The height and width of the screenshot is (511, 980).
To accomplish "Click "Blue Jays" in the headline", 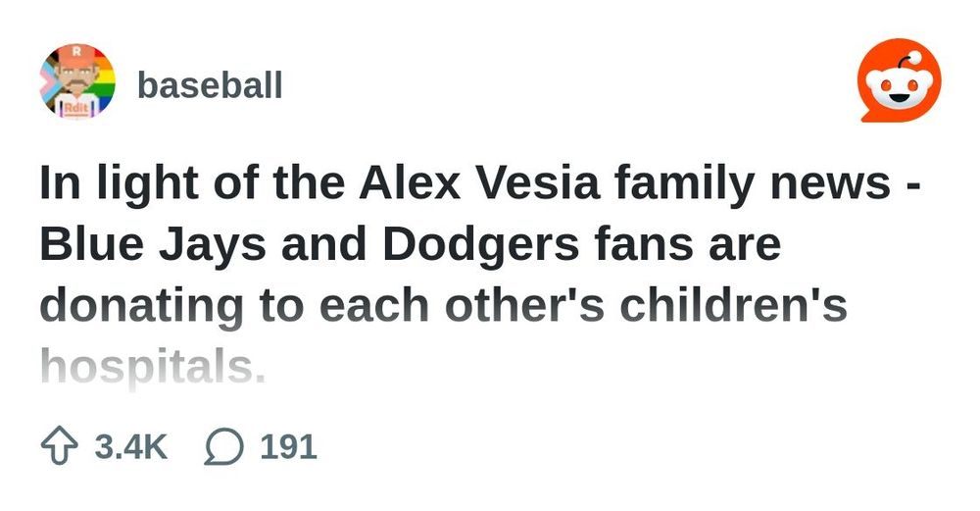I will [151, 245].
